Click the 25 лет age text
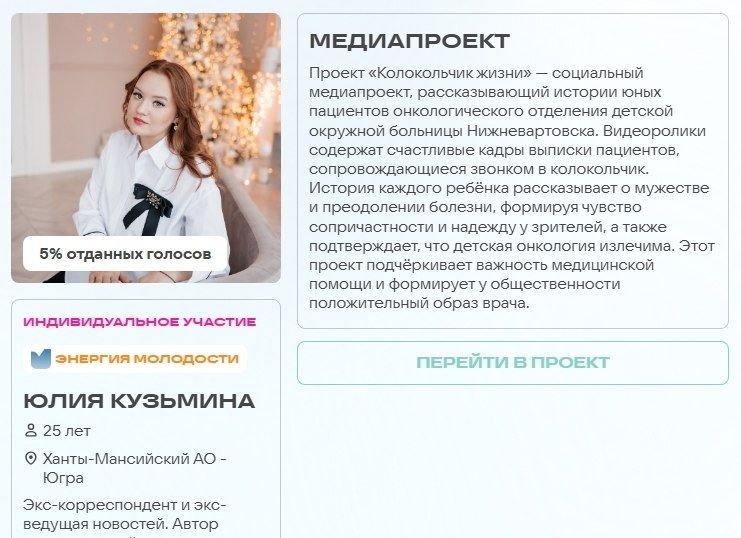Image resolution: width=741 pixels, height=538 pixels. tap(67, 431)
